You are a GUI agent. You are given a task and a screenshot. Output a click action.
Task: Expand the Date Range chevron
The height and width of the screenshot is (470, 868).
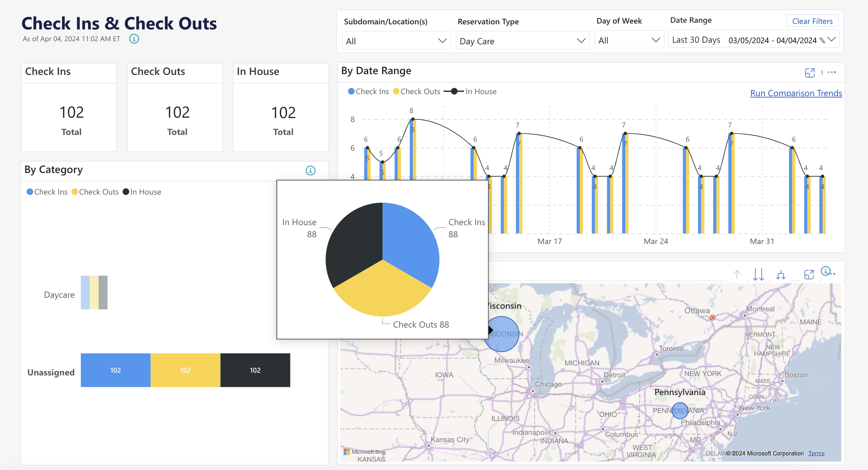[832, 40]
